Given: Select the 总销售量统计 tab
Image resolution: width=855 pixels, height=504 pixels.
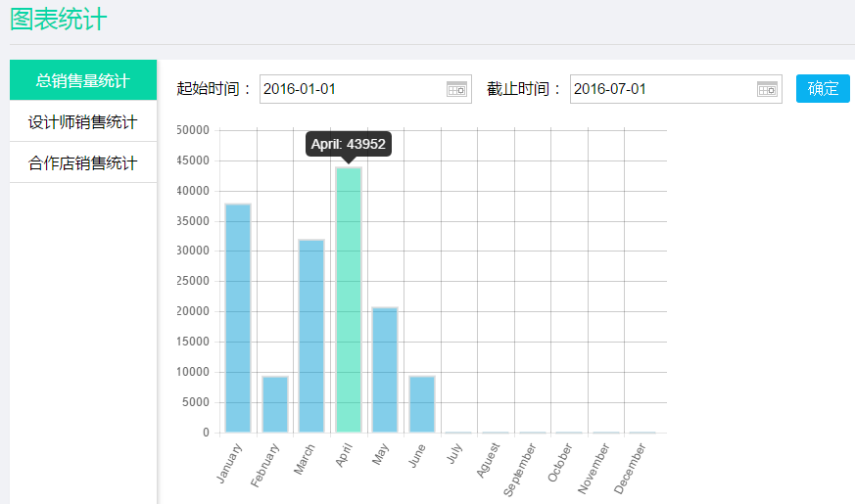Looking at the screenshot, I should pos(83,80).
